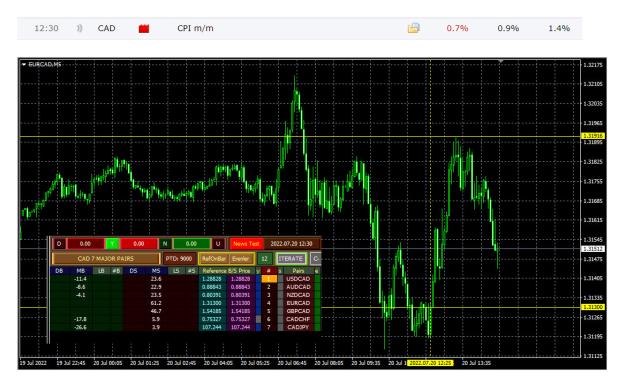
Task: Select the GBPCAD pair
Action: coord(298,311)
